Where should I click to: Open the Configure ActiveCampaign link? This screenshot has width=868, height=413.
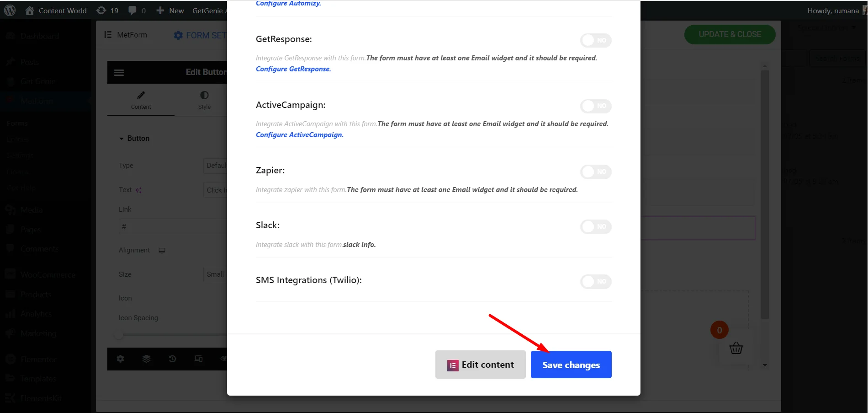coord(299,135)
